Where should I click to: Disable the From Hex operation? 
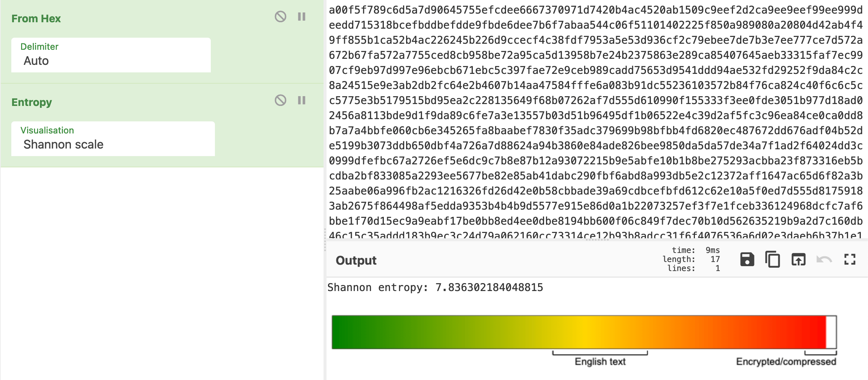coord(280,17)
